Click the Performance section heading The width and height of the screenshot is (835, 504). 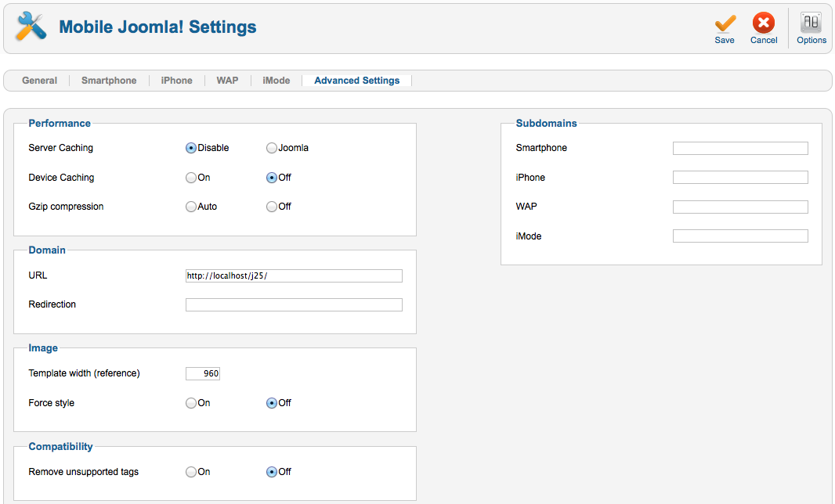(x=60, y=124)
